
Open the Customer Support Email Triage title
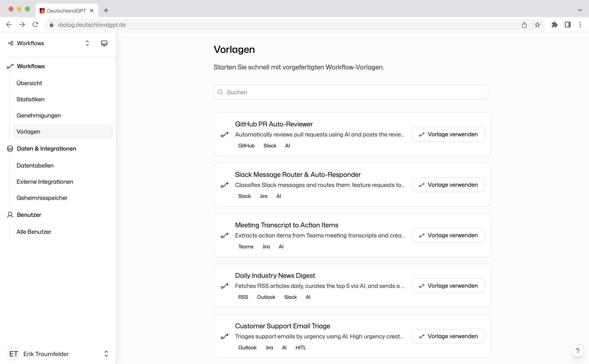[283, 326]
